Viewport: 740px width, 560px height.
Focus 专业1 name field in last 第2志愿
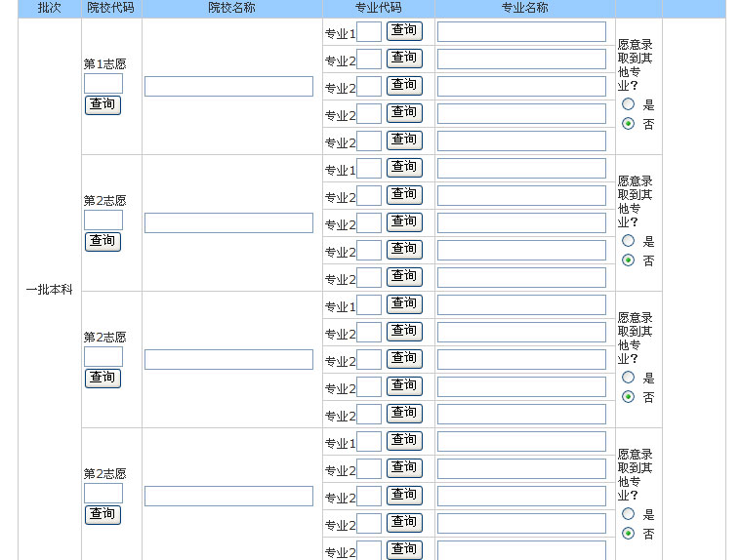[x=521, y=442]
